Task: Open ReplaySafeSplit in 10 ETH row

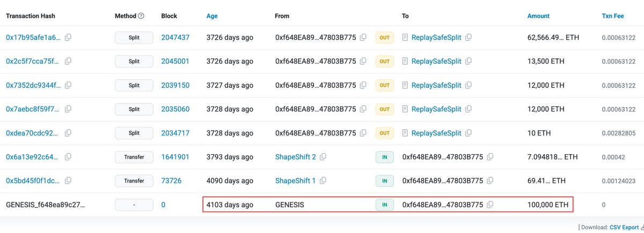Action: (x=436, y=133)
